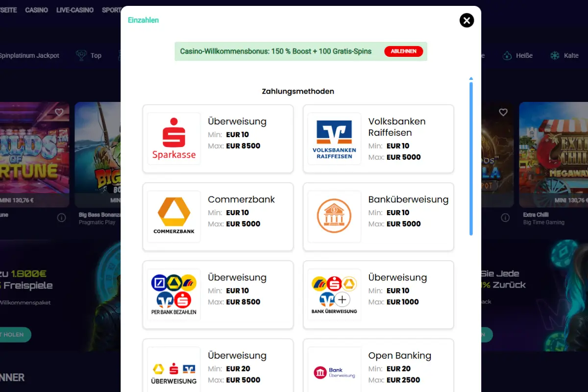This screenshot has width=588, height=392.
Task: Select the Sparkasse logo icon
Action: 174,139
